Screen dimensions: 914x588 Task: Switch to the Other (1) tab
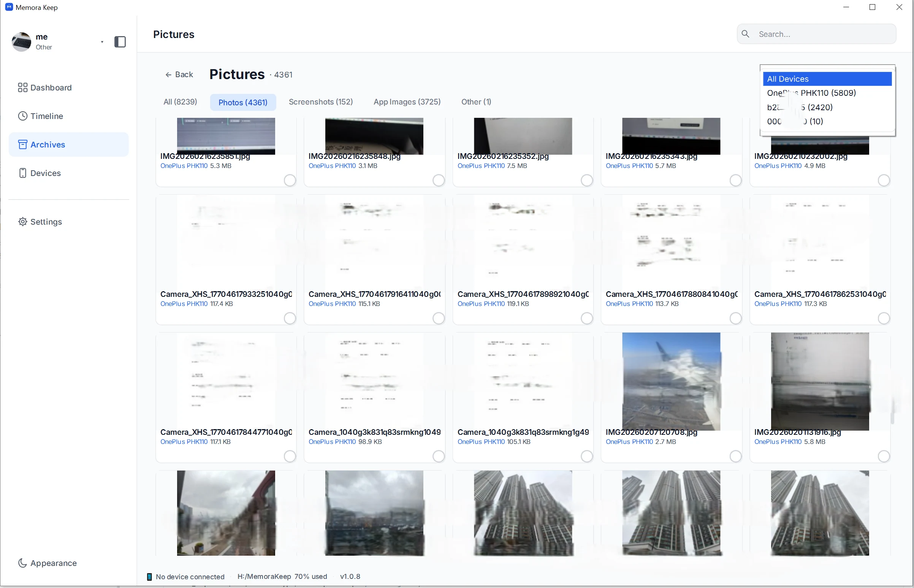pos(476,102)
